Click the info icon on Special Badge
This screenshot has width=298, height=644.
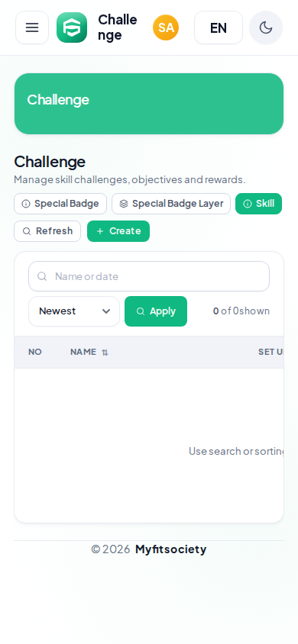[x=26, y=204]
